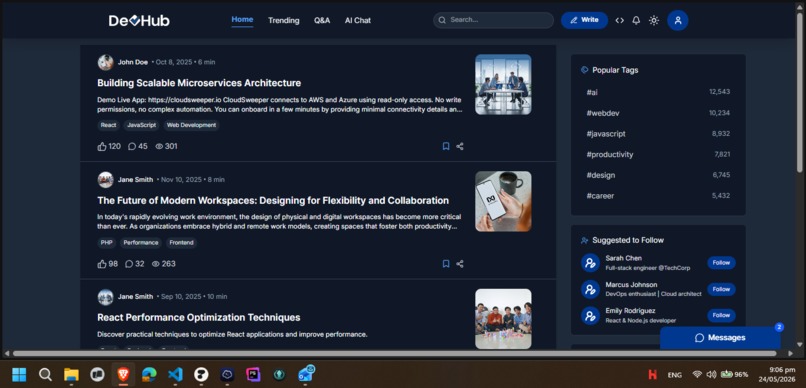The width and height of the screenshot is (806, 388).
Task: Open React Performance post group thumbnail
Action: click(503, 319)
